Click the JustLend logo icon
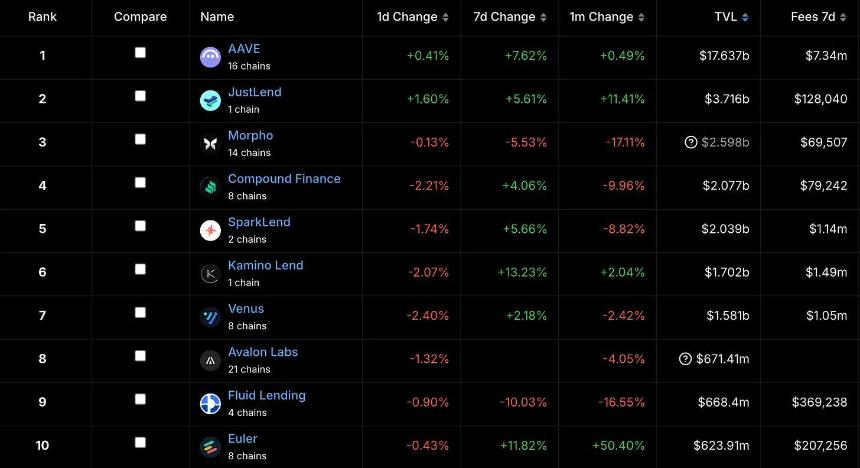This screenshot has height=468, width=860. coord(210,100)
